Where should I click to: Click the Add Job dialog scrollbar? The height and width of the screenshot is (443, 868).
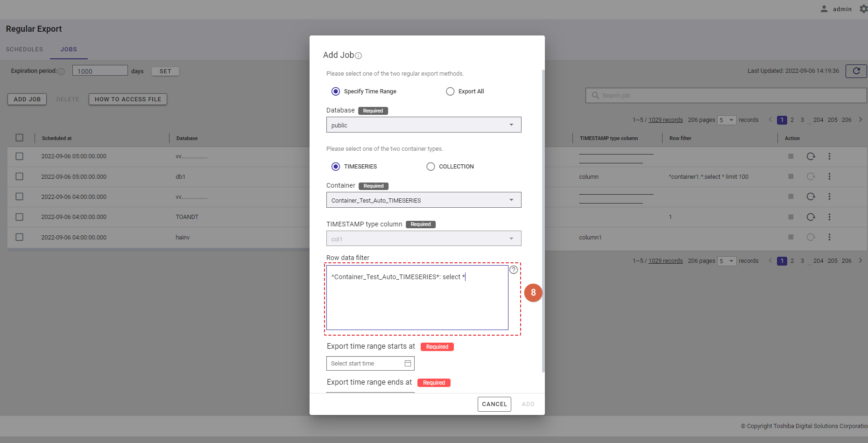click(543, 219)
